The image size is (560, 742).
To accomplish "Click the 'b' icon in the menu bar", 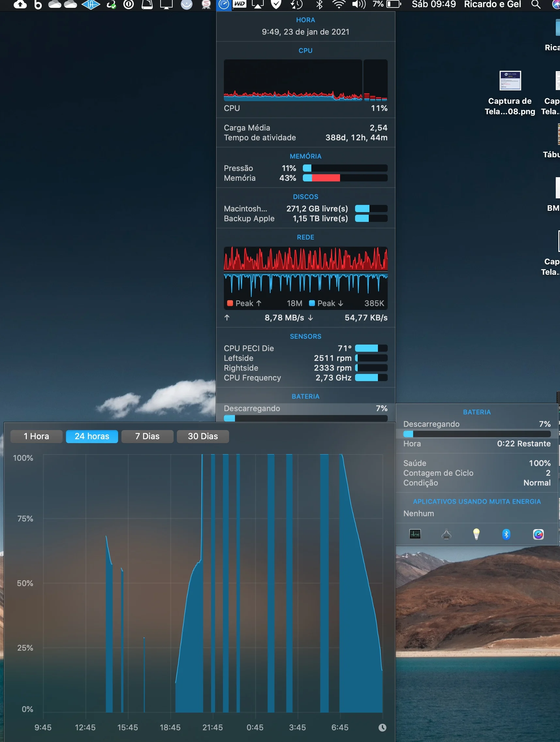I will coord(38,4).
